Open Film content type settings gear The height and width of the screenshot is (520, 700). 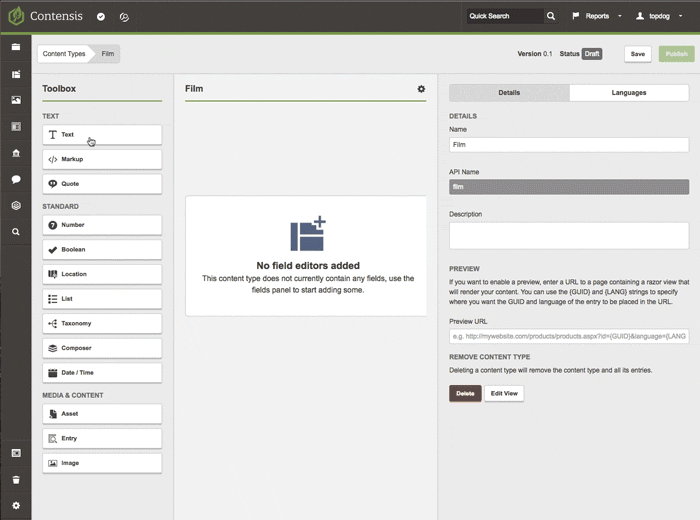click(421, 89)
